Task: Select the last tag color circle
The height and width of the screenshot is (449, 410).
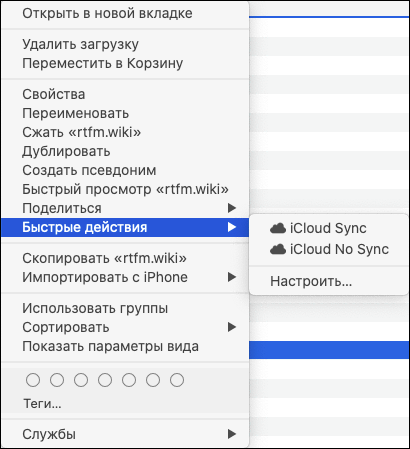Action: [177, 380]
